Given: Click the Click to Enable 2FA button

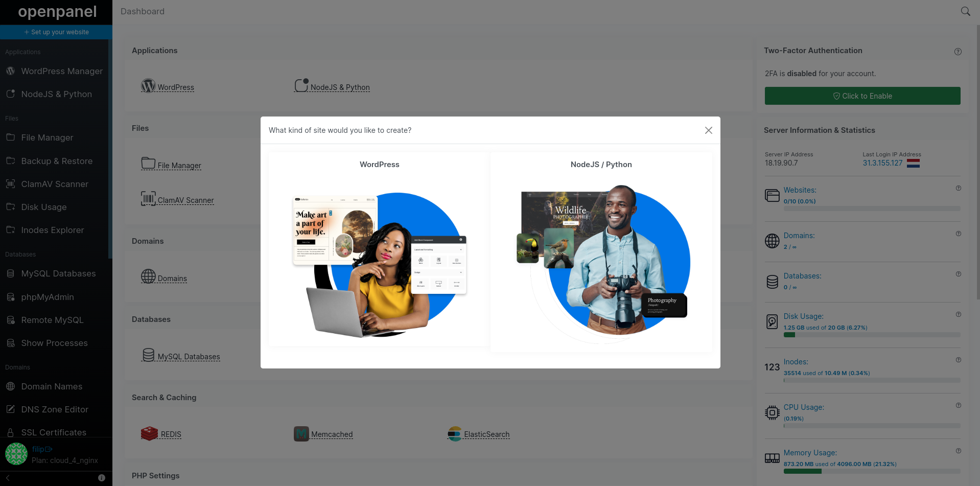Looking at the screenshot, I should [862, 96].
